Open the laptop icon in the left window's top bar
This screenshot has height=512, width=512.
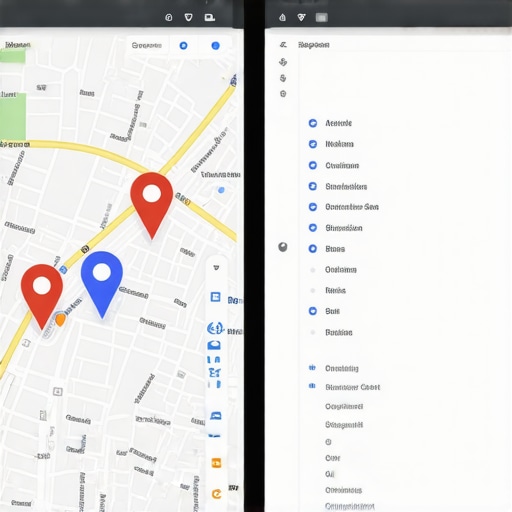209,17
